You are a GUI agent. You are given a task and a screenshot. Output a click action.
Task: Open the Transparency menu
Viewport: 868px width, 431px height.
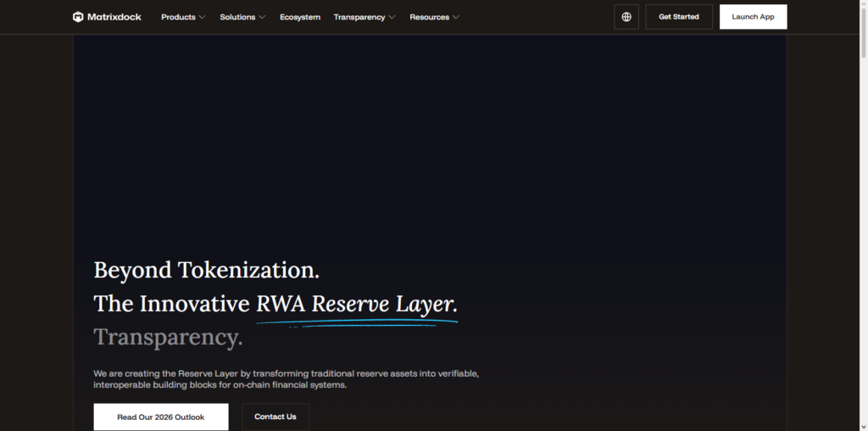click(x=364, y=17)
